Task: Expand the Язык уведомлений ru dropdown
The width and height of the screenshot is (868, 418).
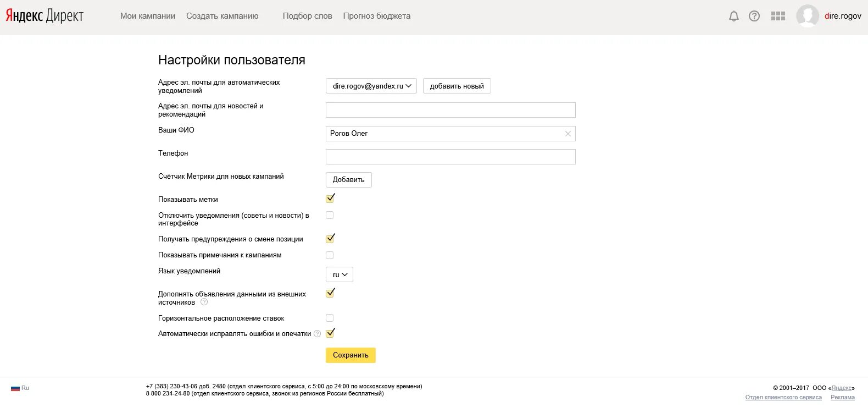Action: coord(340,274)
